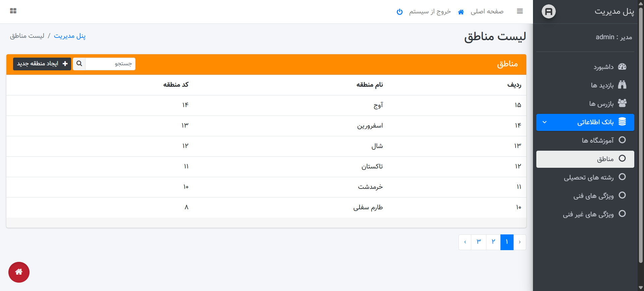The width and height of the screenshot is (644, 291).
Task: Click the hamburger menu toggle icon
Action: pyautogui.click(x=520, y=11)
